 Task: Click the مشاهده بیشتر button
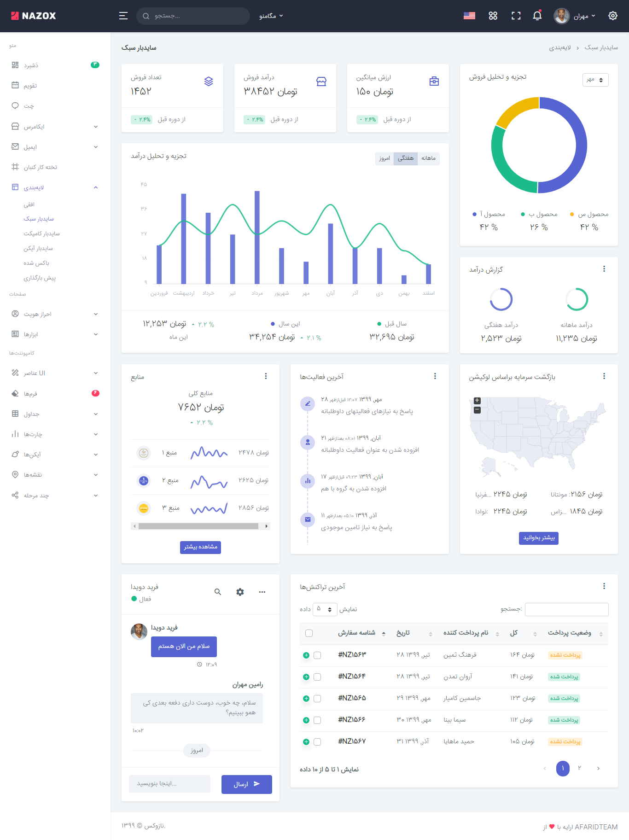(200, 547)
